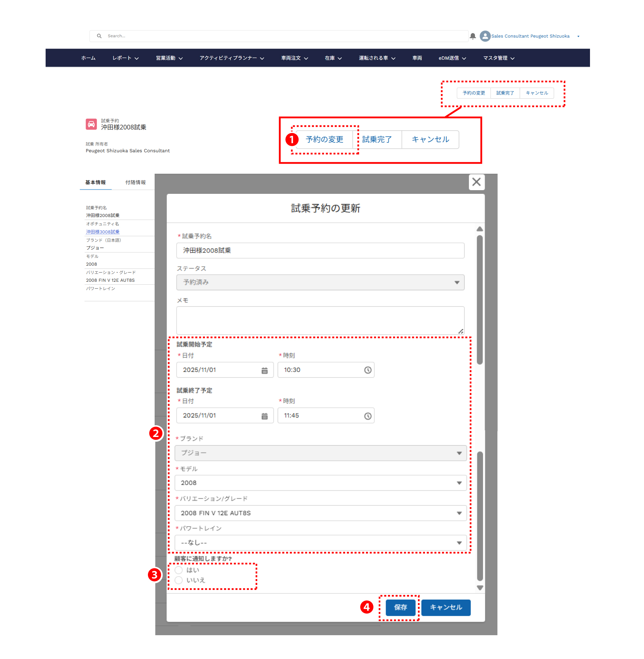Click the 保存 button

(400, 607)
